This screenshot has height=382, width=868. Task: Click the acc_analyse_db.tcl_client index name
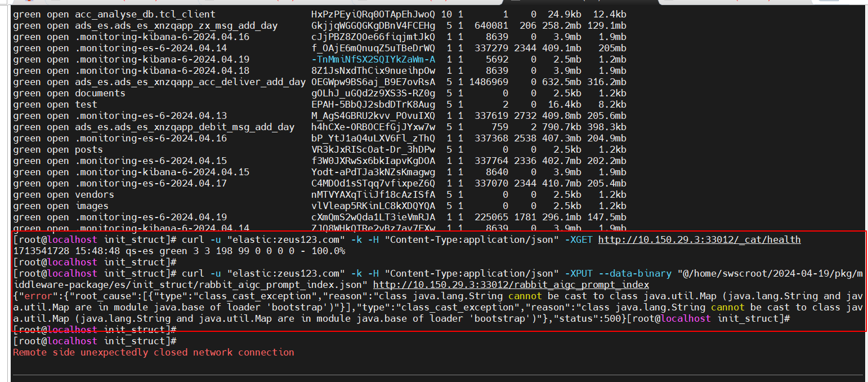coord(145,15)
